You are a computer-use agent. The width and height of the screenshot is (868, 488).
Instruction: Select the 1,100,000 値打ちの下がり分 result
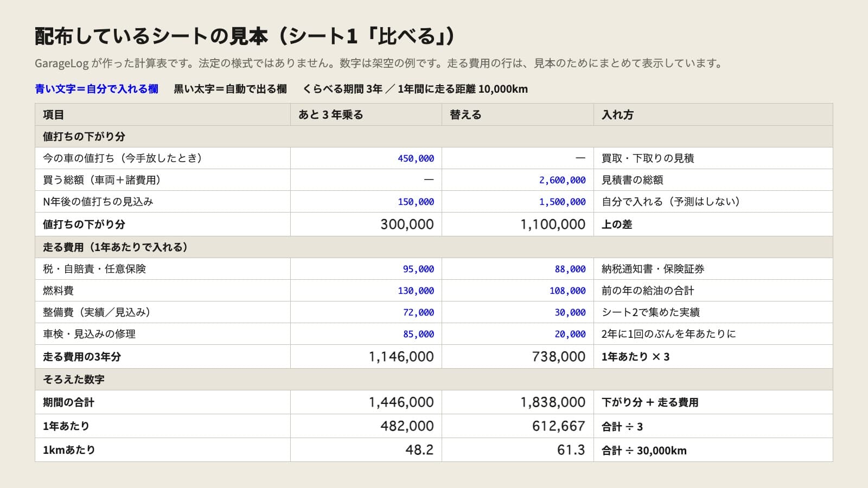pyautogui.click(x=553, y=224)
